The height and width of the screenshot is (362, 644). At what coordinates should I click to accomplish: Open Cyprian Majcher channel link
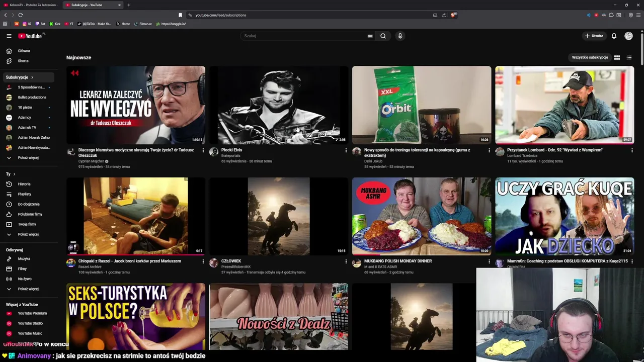(91, 161)
